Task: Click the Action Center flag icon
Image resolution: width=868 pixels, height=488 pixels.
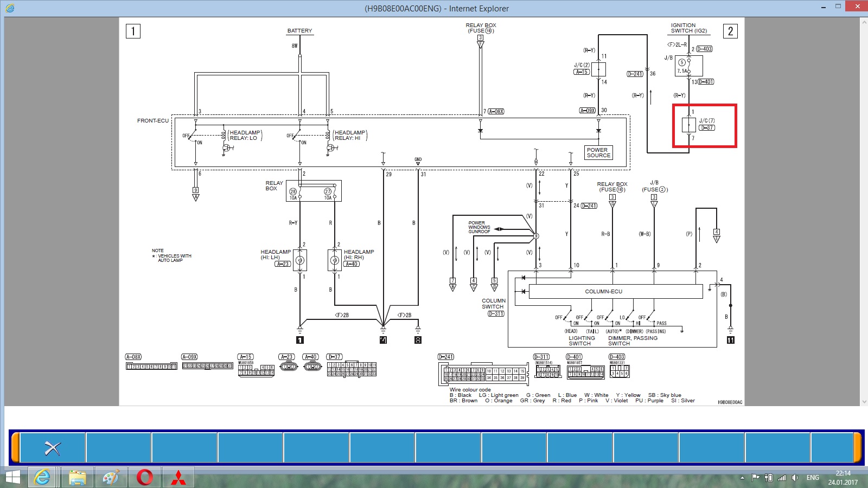Action: click(755, 478)
